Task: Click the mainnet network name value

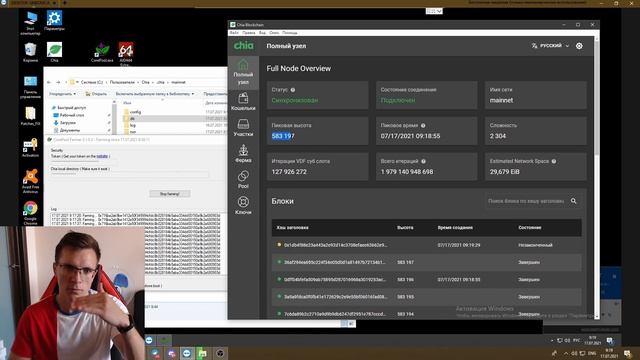Action: coord(501,100)
